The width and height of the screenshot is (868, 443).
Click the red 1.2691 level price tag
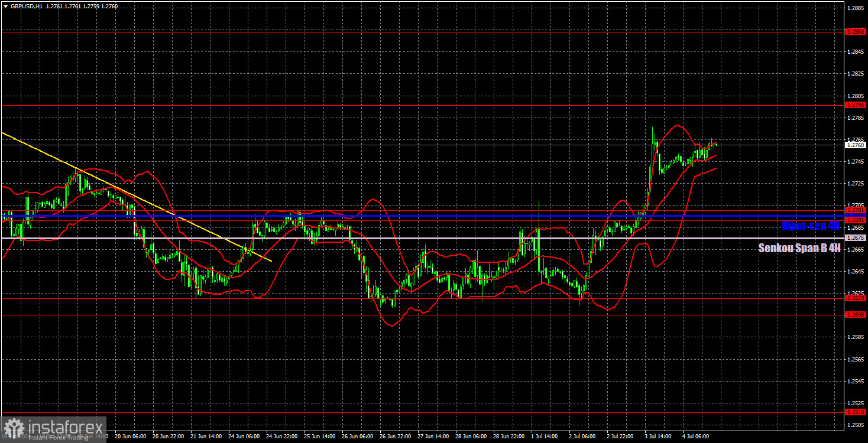(856, 220)
